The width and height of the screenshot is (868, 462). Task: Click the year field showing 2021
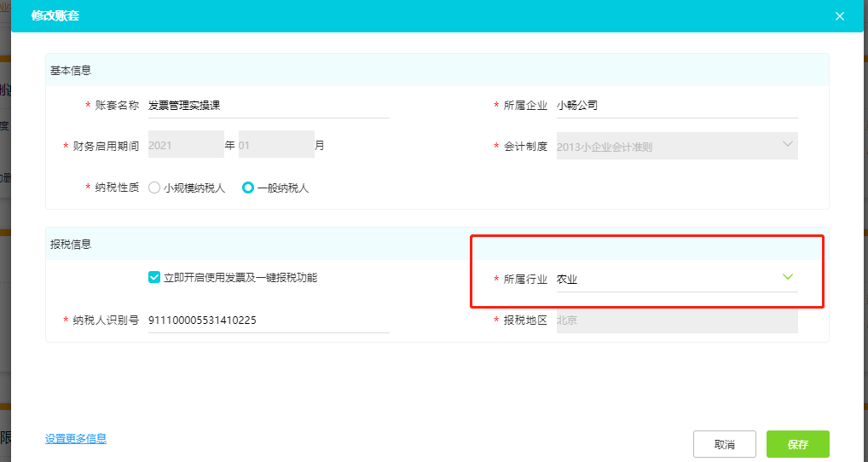(x=185, y=145)
